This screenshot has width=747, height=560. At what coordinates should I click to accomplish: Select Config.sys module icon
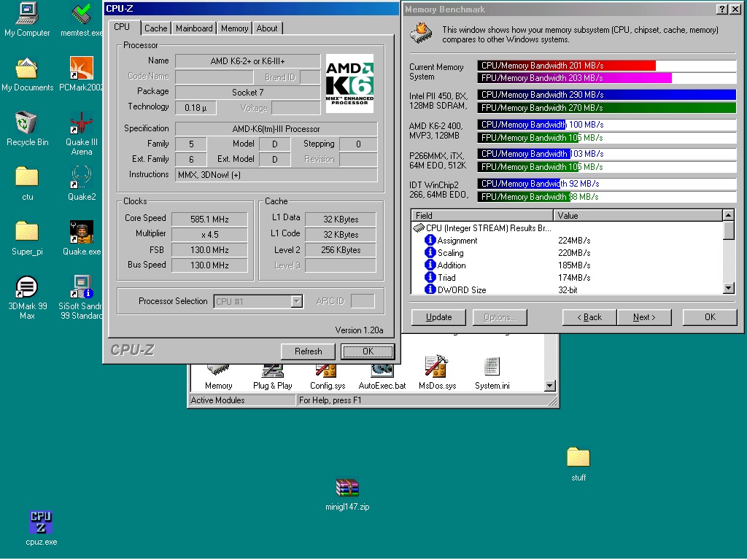point(328,376)
